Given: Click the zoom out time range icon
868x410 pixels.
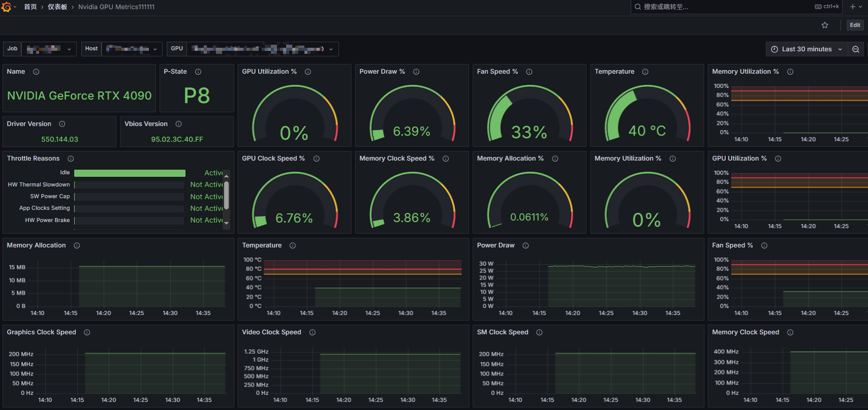Looking at the screenshot, I should click(856, 49).
